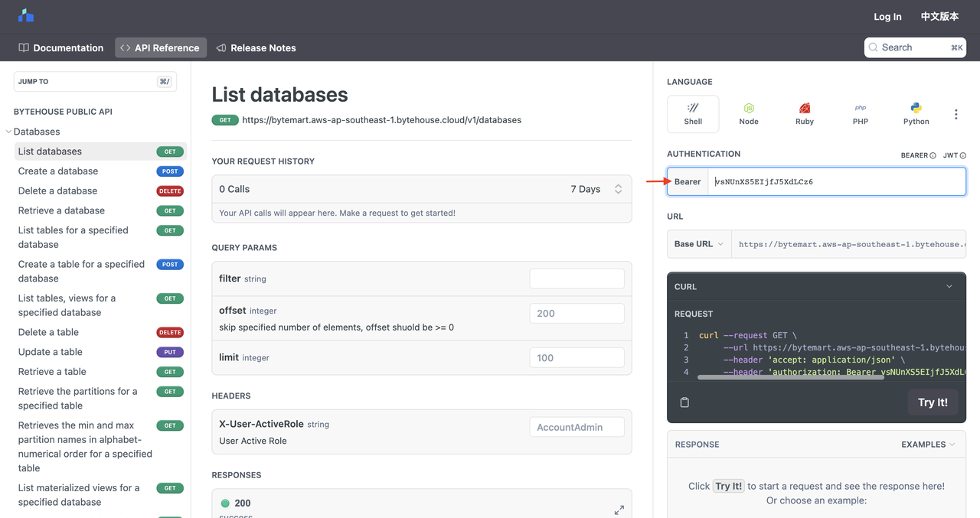This screenshot has width=980, height=518.
Task: Click the Try It! button
Action: [x=933, y=402]
